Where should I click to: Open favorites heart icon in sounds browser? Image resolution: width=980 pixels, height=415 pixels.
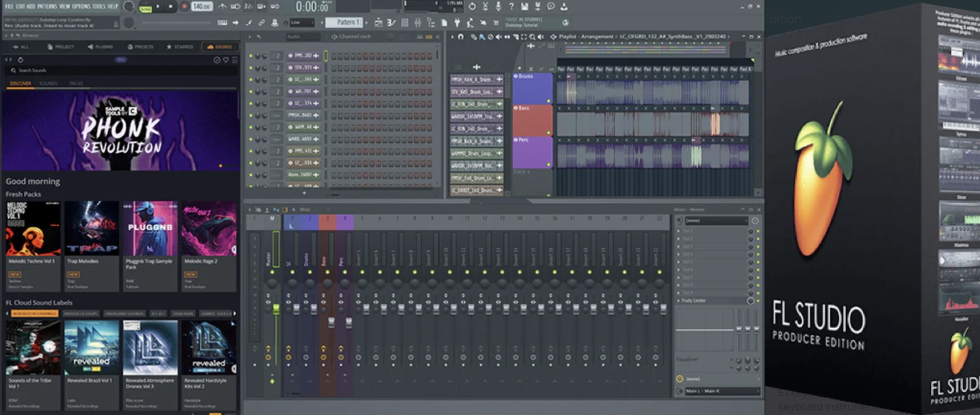[x=226, y=60]
